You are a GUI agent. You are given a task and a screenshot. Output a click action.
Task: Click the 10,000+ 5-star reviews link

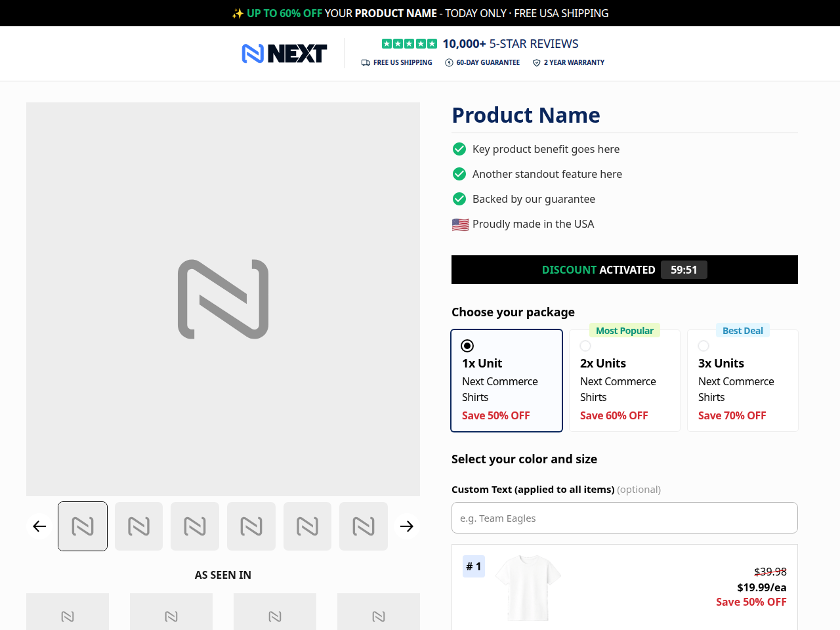pyautogui.click(x=511, y=44)
